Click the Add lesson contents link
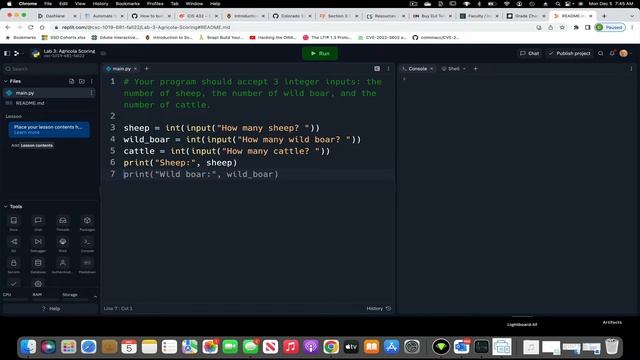This screenshot has height=360, width=640. [32, 145]
